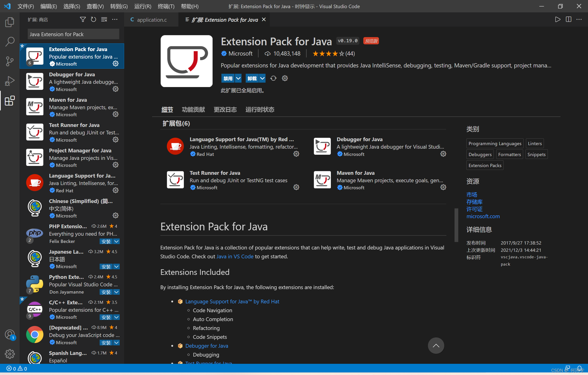Open the notifications bell in the status bar
The image size is (588, 375).
click(580, 368)
